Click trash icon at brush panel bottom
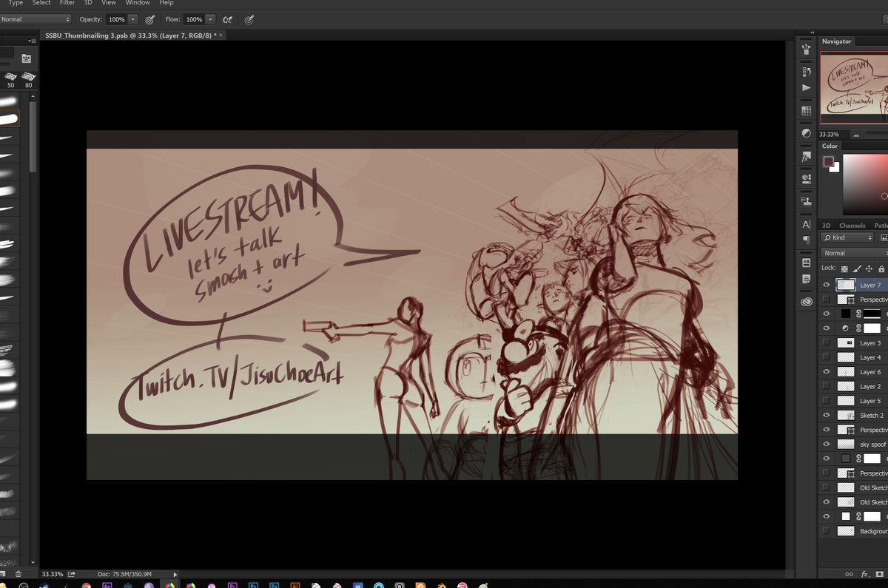The width and height of the screenshot is (888, 588). [x=18, y=574]
